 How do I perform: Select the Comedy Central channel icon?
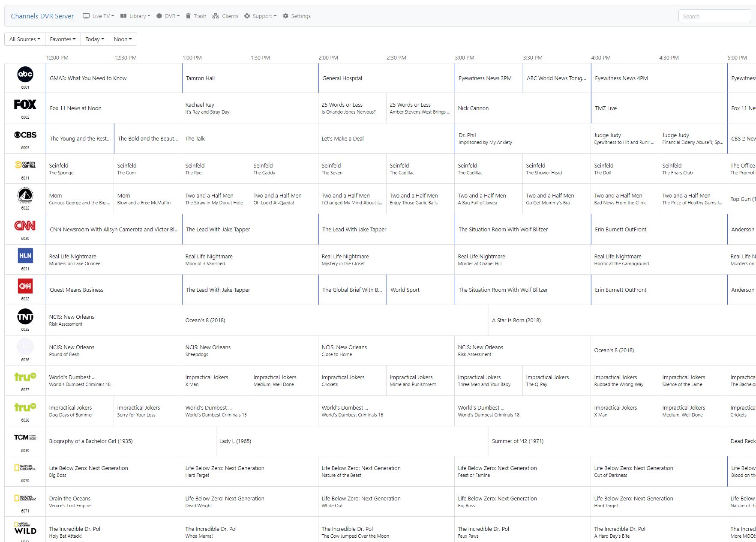[x=25, y=165]
